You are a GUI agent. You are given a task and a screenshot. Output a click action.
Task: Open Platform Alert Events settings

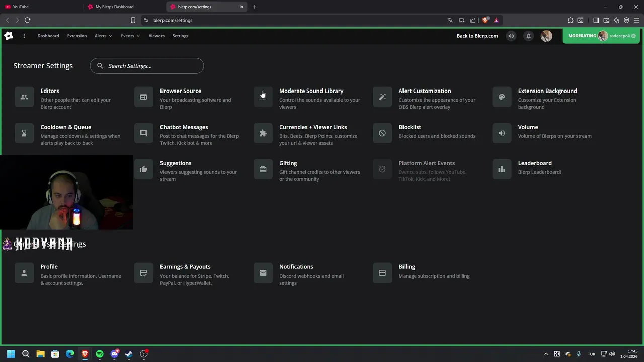click(x=427, y=163)
